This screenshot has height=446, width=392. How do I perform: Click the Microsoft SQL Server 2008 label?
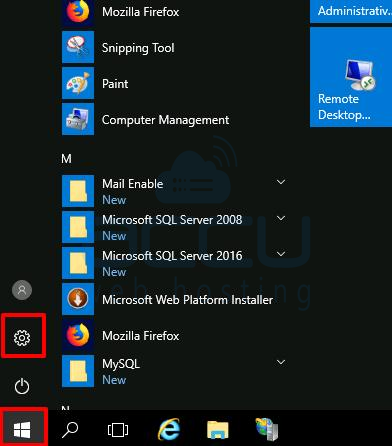click(172, 220)
